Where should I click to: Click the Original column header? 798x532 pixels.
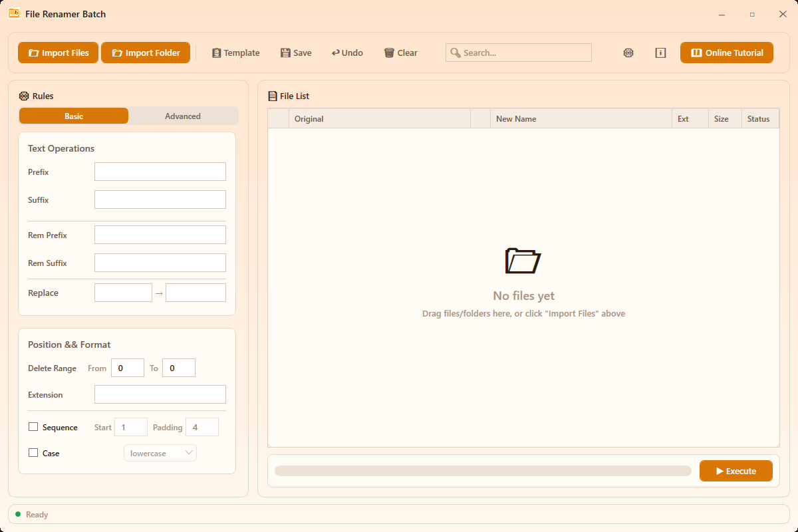pos(379,118)
